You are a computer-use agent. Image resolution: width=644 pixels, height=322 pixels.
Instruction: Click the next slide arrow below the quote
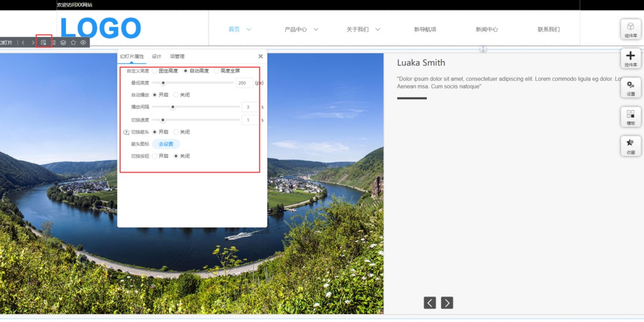click(447, 303)
